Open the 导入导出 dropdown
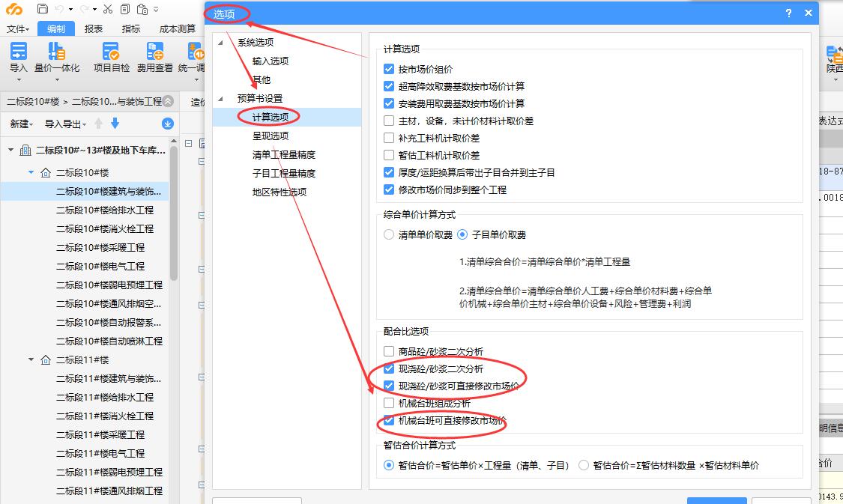The width and height of the screenshot is (843, 504). pyautogui.click(x=65, y=124)
